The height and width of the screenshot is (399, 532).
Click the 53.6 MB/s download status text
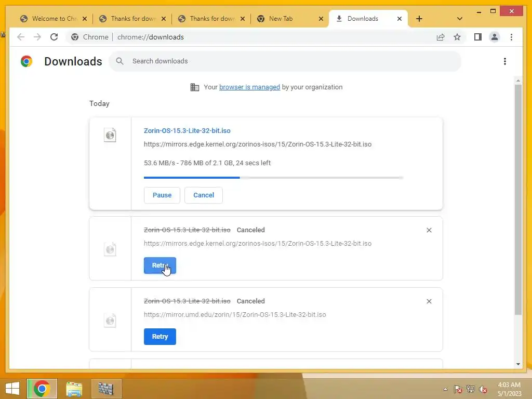click(207, 163)
